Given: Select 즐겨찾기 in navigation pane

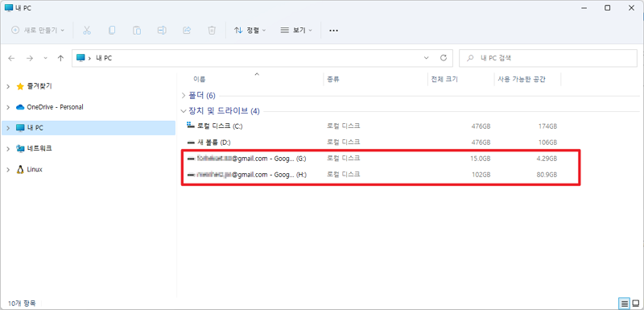Looking at the screenshot, I should pyautogui.click(x=39, y=86).
